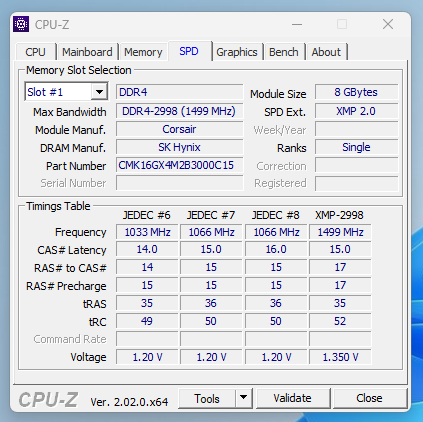Click the empty Correction field
The image size is (423, 422).
click(356, 165)
